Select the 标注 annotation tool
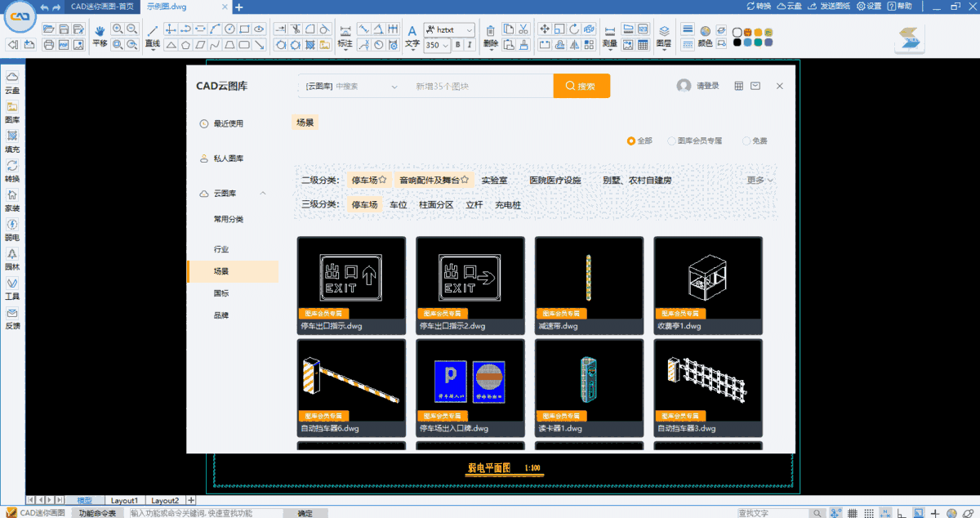 pos(345,45)
